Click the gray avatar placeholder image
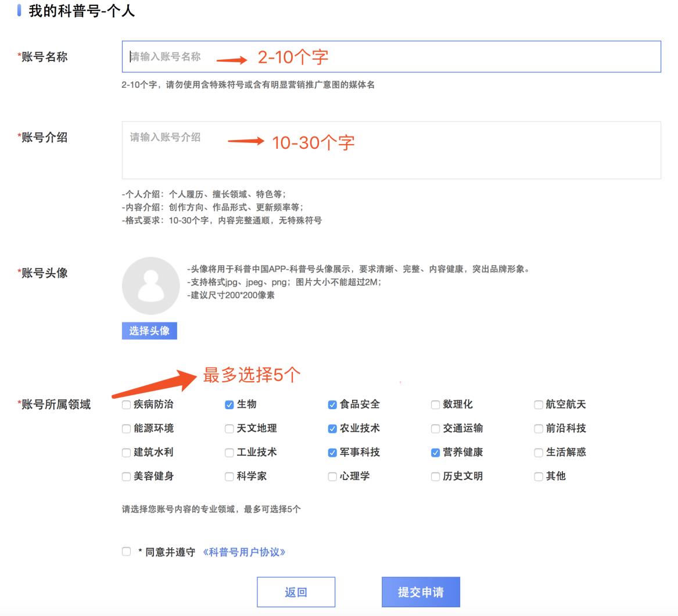This screenshot has width=678, height=616. [150, 285]
